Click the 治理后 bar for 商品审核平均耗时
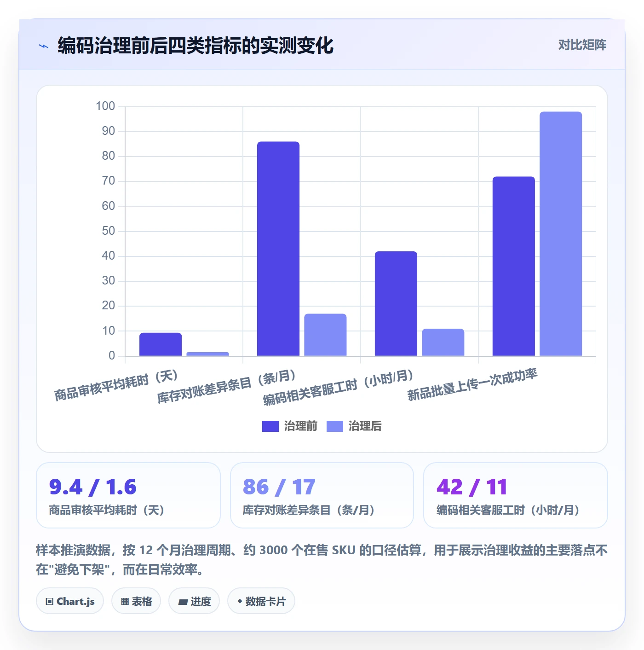 point(207,354)
